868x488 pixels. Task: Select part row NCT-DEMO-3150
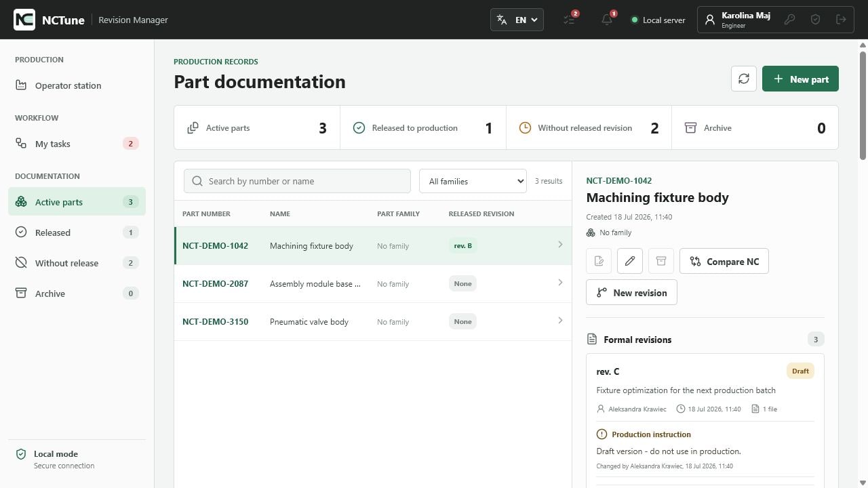[x=373, y=321]
